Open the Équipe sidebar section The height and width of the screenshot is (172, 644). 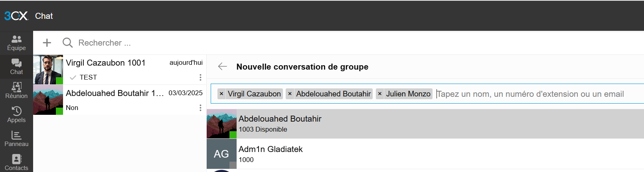[16, 43]
